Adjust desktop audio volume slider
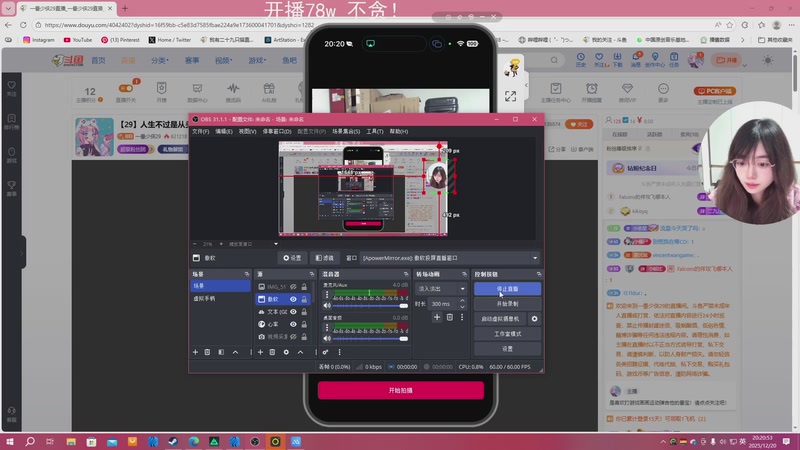The width and height of the screenshot is (800, 450). [370, 338]
